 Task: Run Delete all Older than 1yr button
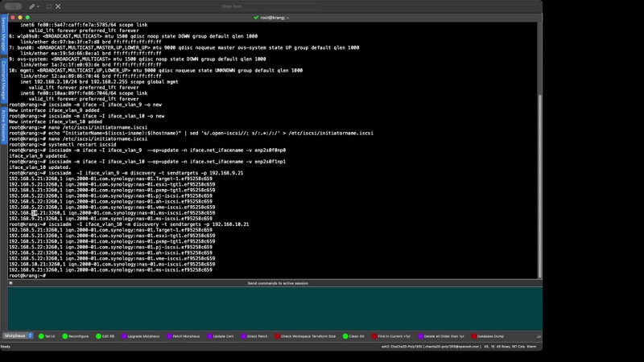coord(441,336)
